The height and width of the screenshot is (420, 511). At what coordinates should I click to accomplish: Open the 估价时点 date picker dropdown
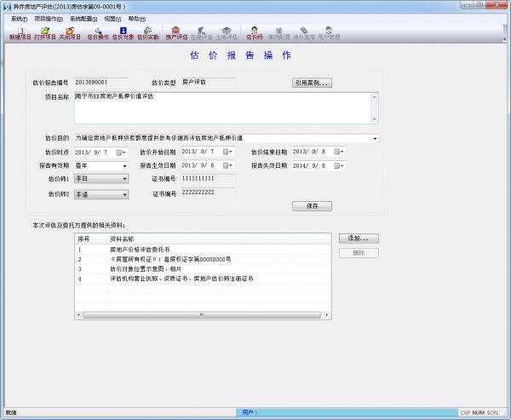click(121, 152)
